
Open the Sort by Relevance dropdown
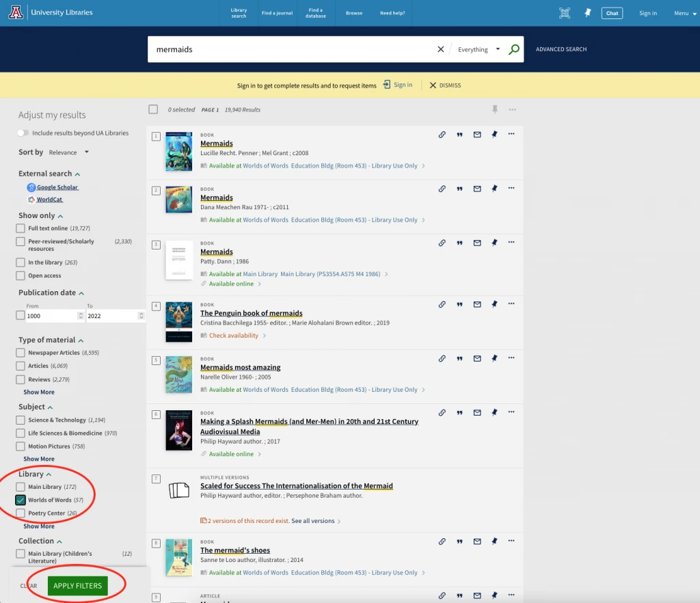[x=69, y=152]
